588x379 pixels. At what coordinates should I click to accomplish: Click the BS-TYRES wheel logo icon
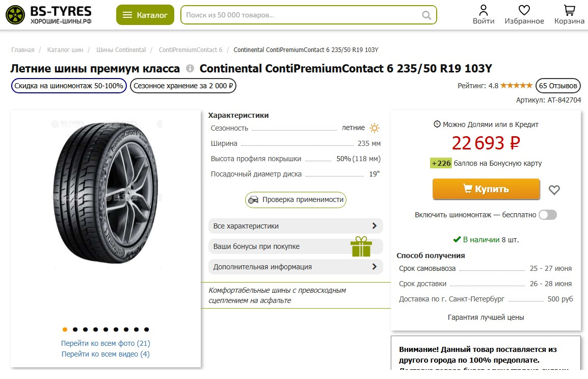click(x=15, y=15)
